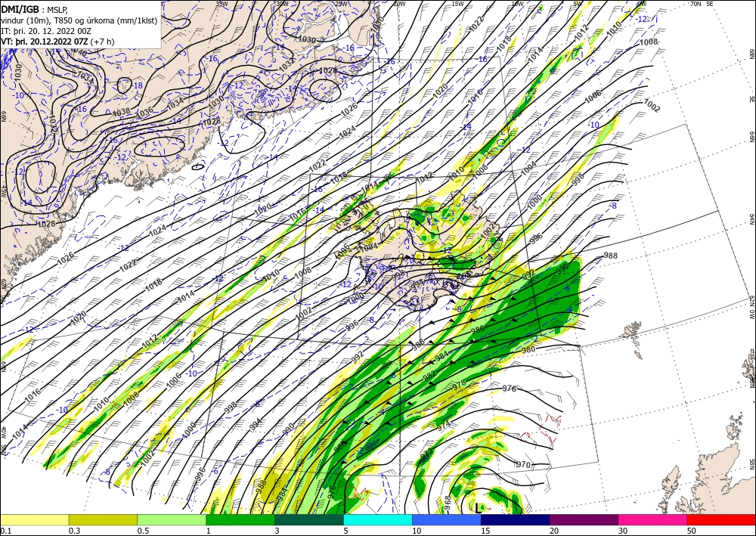756x536 pixels.
Task: Click the '0.5' legend value
Action: click(143, 531)
